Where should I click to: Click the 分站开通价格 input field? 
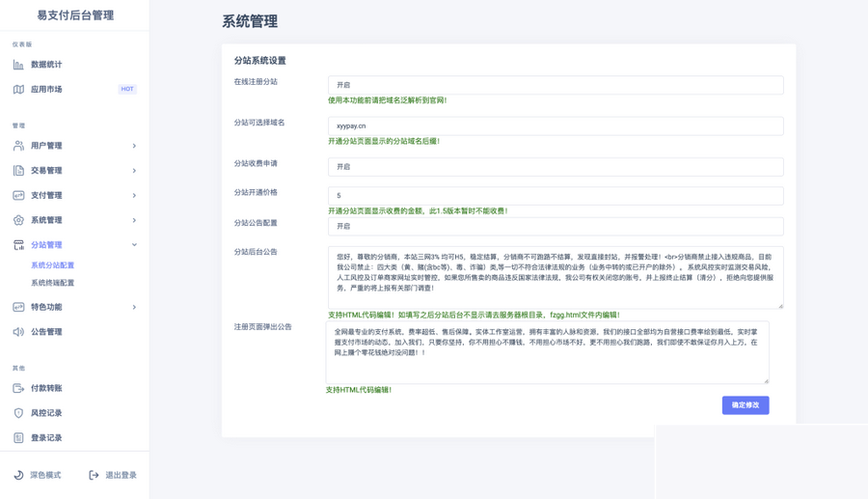tap(555, 196)
